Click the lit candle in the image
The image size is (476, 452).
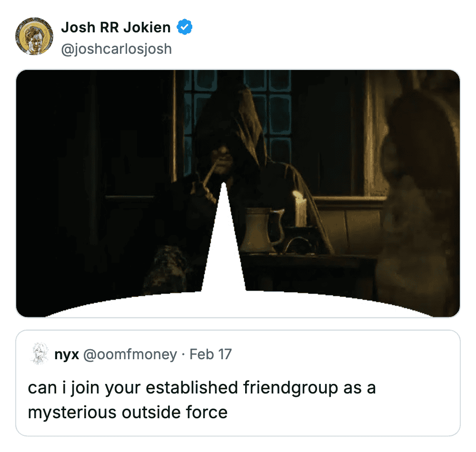[299, 209]
